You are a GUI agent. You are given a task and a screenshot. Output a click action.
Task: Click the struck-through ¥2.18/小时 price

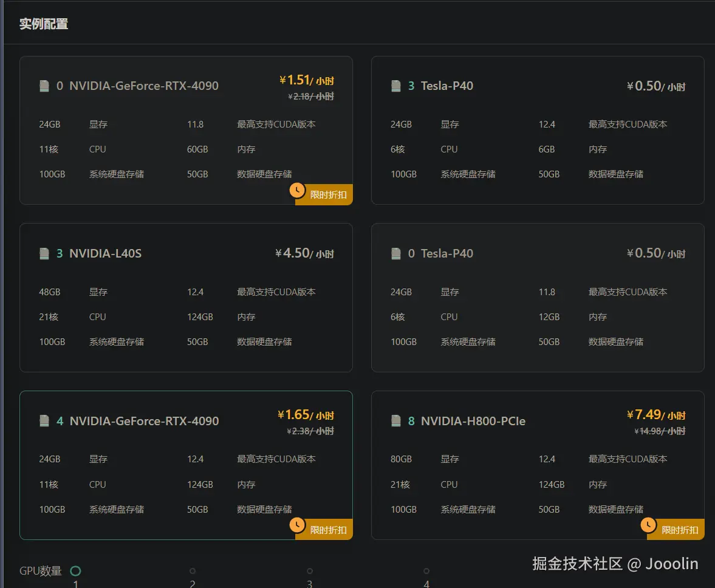pyautogui.click(x=311, y=96)
